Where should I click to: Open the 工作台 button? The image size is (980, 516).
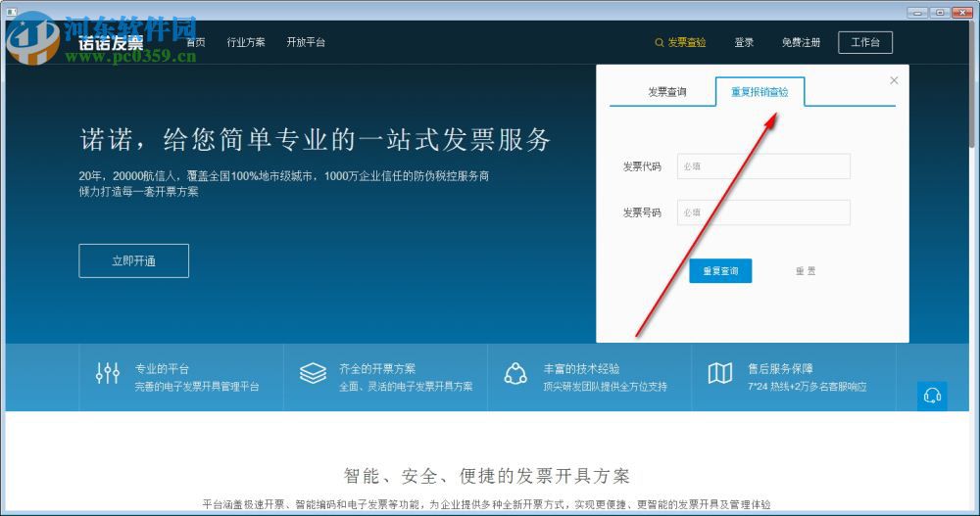(865, 42)
